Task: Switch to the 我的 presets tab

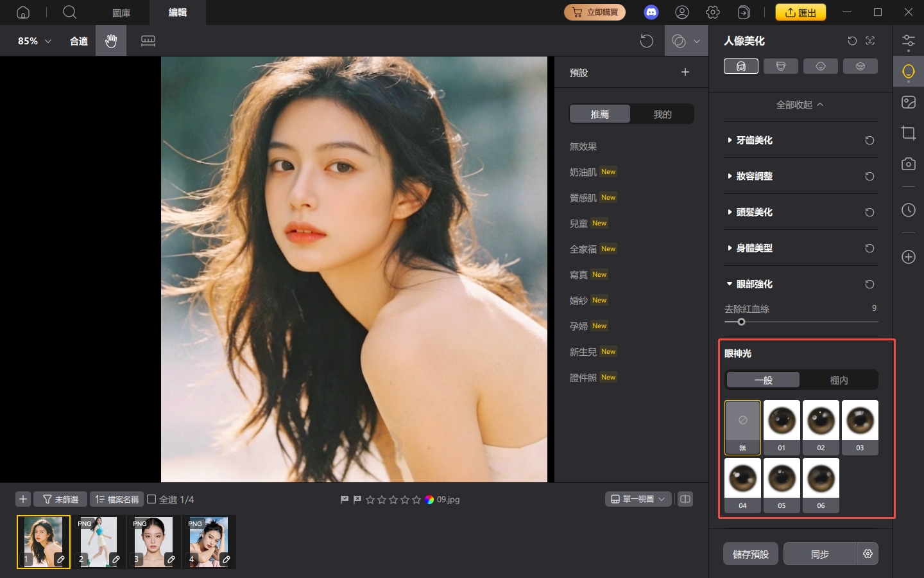Action: click(662, 114)
